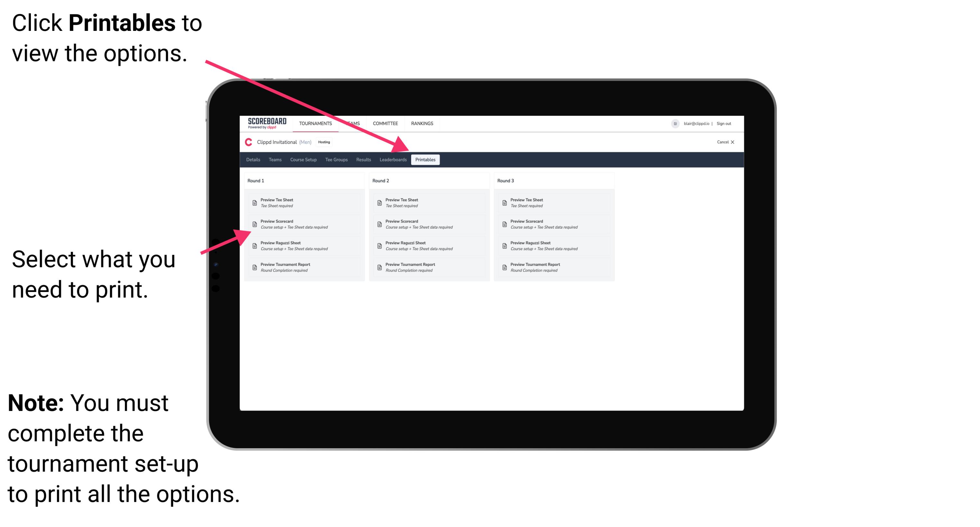Click Leaderboards tab

(x=393, y=159)
